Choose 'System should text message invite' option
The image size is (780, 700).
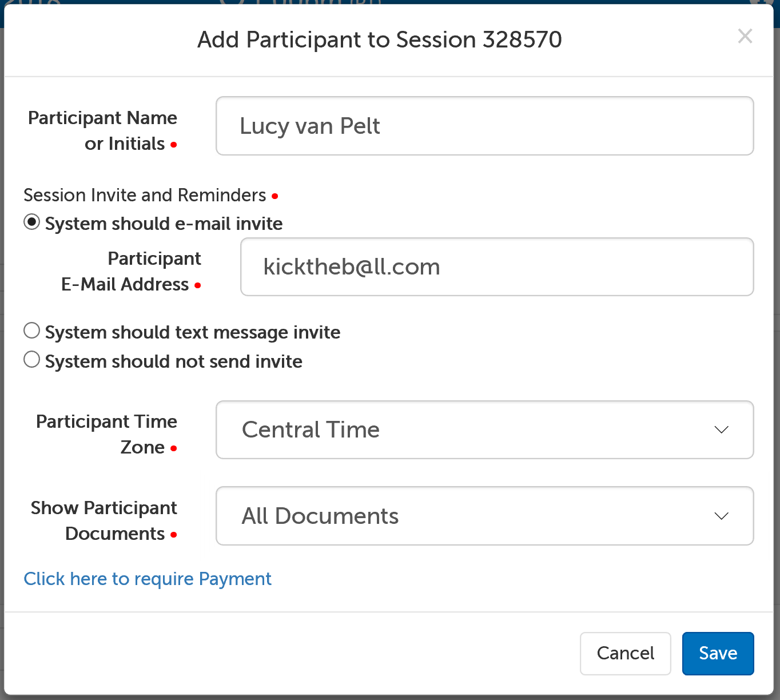[x=32, y=331]
